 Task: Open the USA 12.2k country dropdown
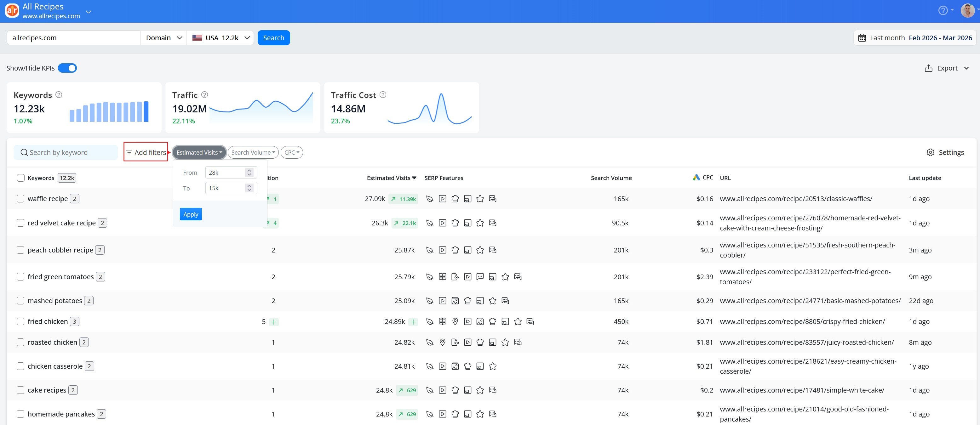pos(220,38)
